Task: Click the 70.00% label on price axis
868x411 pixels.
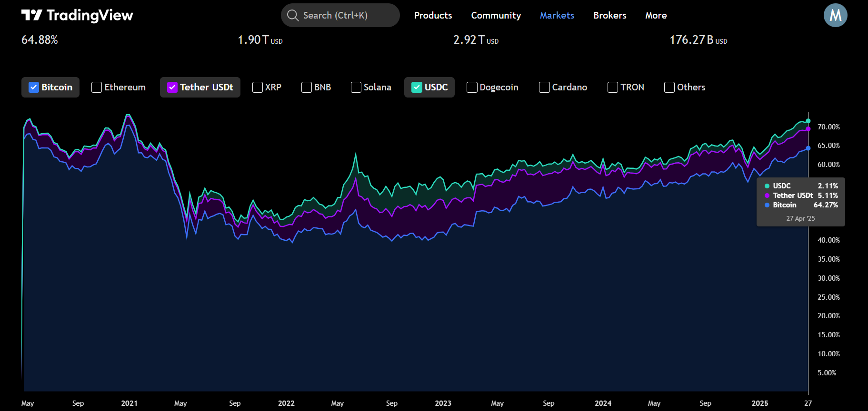Action: coord(828,127)
